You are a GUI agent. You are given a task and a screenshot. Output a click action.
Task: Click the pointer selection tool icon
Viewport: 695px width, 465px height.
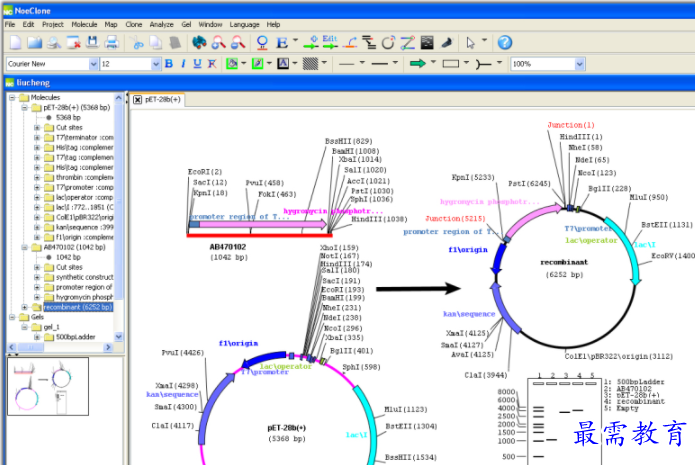click(470, 43)
